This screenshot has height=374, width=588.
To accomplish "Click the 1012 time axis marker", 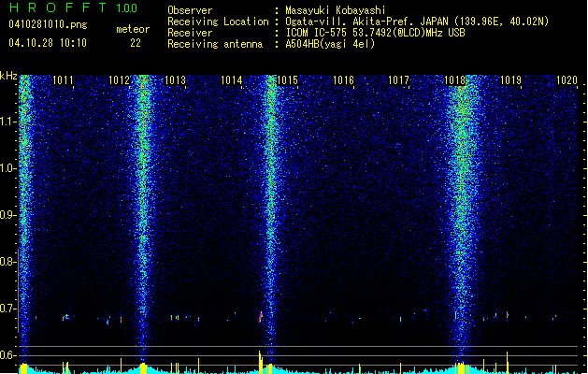I will click(119, 80).
